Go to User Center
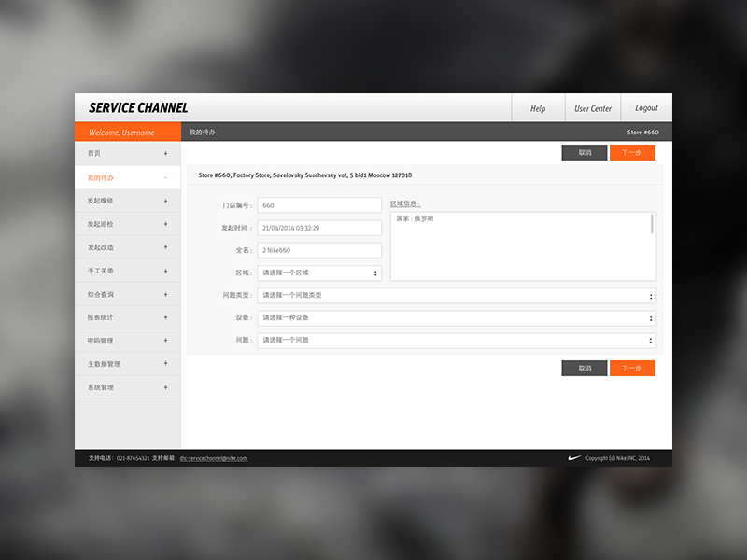The width and height of the screenshot is (747, 560). pyautogui.click(x=593, y=107)
